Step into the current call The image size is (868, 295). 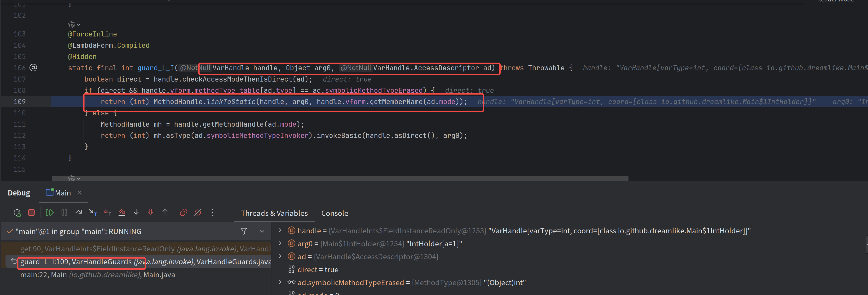[x=136, y=213]
